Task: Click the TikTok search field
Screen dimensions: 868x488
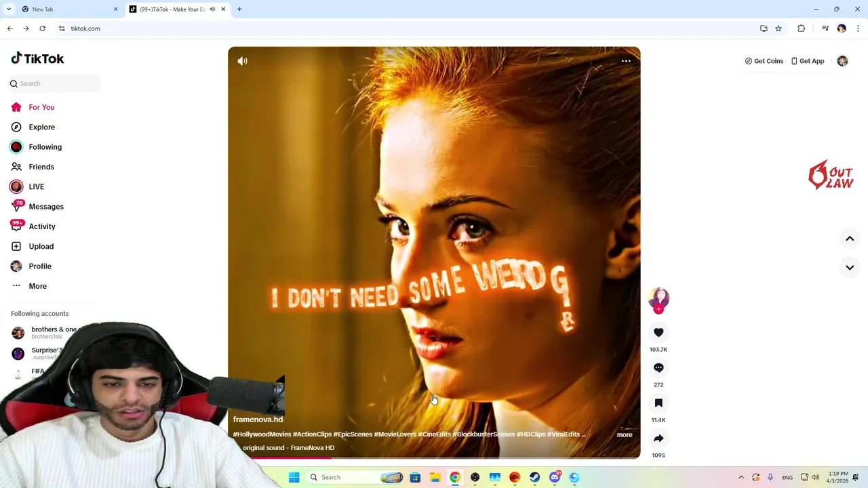Action: point(54,83)
